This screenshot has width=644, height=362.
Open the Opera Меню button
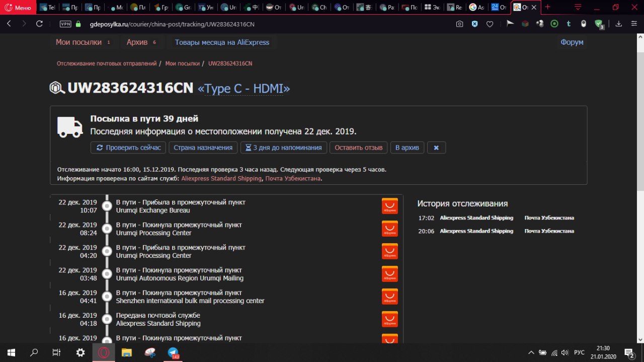pos(18,7)
